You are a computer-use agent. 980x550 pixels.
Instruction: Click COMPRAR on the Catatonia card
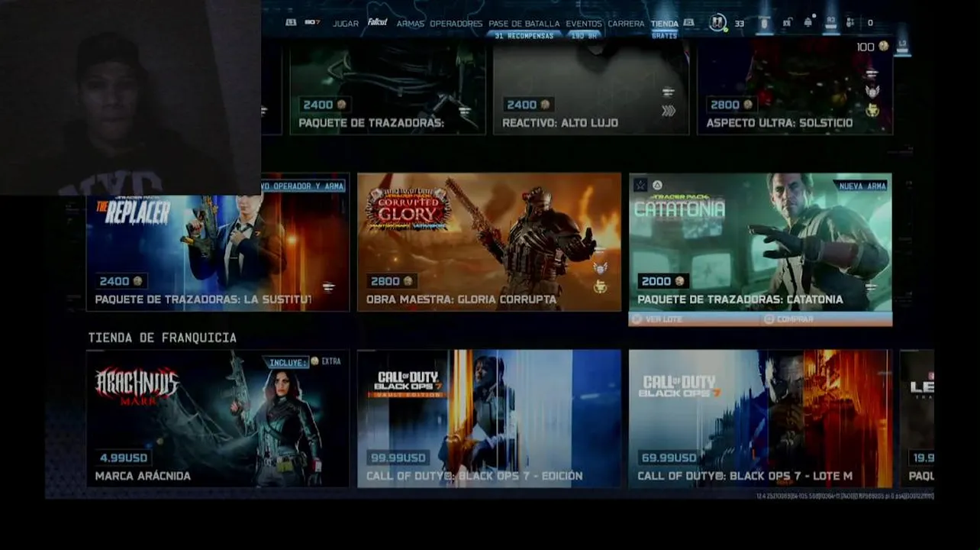coord(789,319)
